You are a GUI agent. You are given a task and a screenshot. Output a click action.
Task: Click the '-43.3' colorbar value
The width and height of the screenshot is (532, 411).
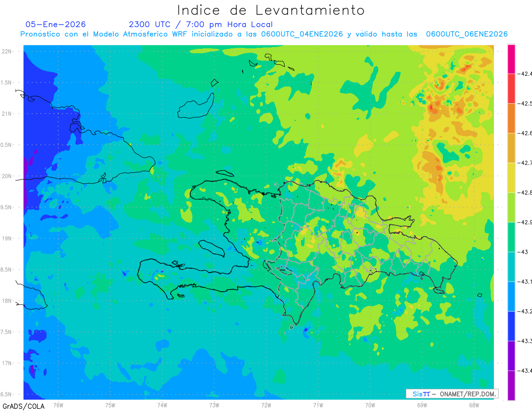click(x=524, y=341)
